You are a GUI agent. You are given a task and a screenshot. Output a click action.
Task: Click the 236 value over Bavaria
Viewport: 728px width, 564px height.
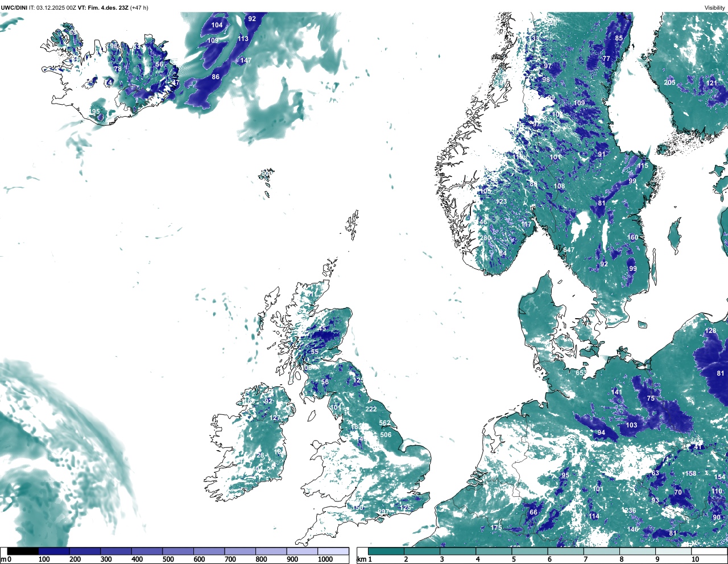point(630,511)
